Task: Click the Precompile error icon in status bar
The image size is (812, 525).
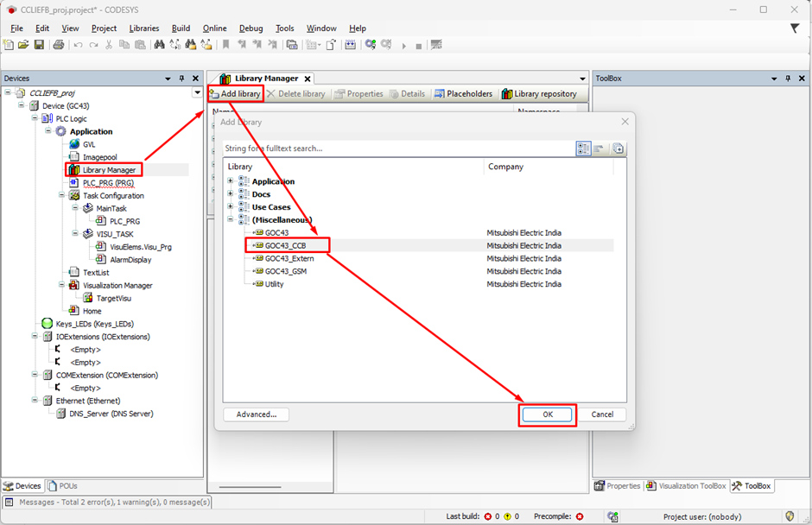Action: [x=580, y=516]
